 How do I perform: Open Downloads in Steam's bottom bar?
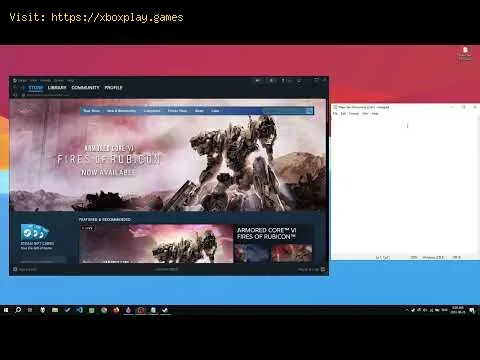coord(167,269)
